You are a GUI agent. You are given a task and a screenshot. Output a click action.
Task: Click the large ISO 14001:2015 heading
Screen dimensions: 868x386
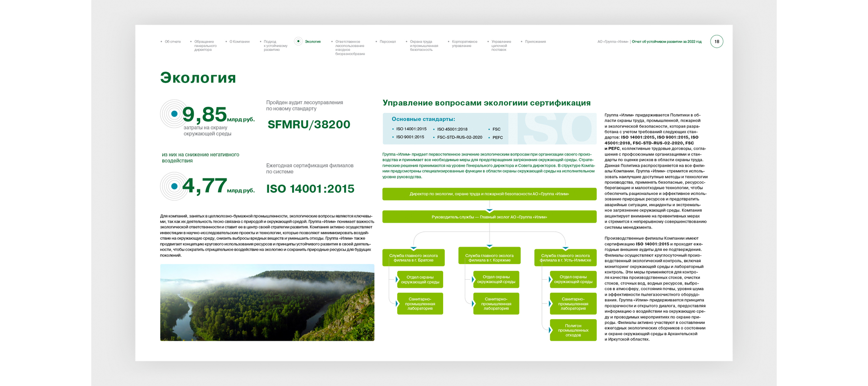tap(310, 189)
